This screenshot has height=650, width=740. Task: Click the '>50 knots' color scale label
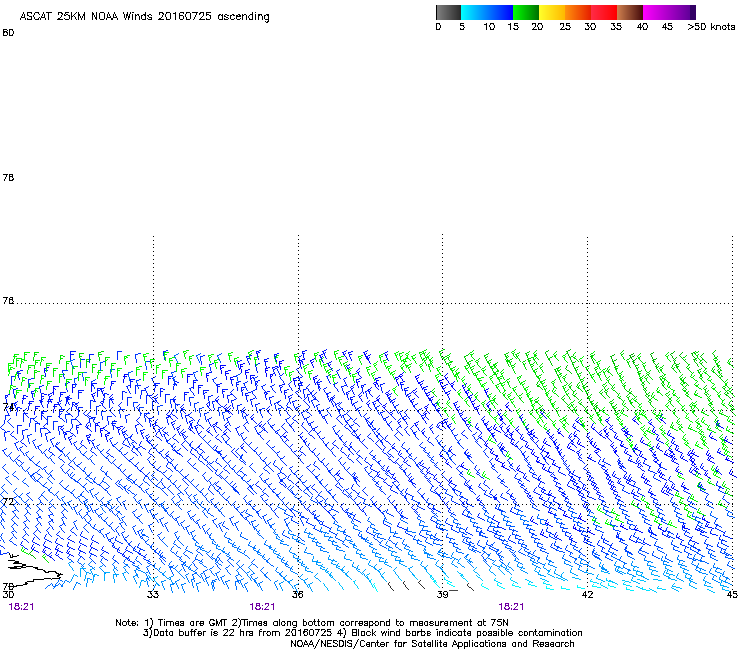[711, 27]
